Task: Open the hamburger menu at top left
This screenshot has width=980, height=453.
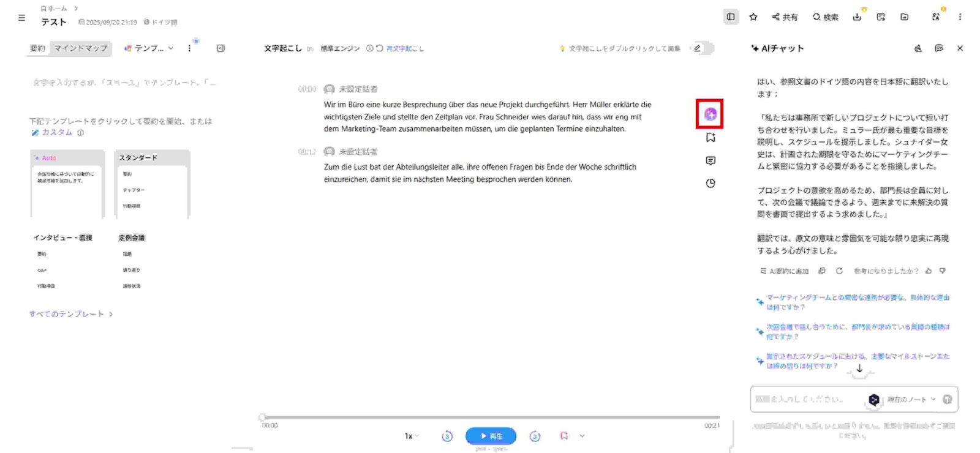Action: point(21,18)
